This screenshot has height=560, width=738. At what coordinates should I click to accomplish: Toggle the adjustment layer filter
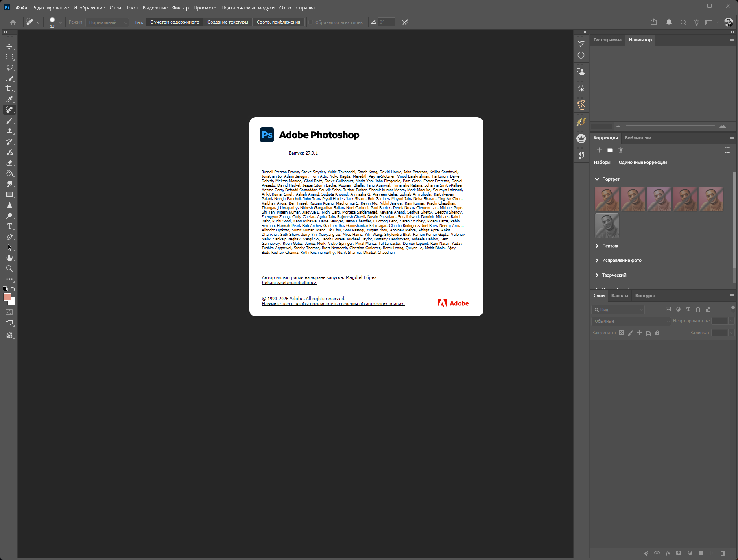(678, 309)
